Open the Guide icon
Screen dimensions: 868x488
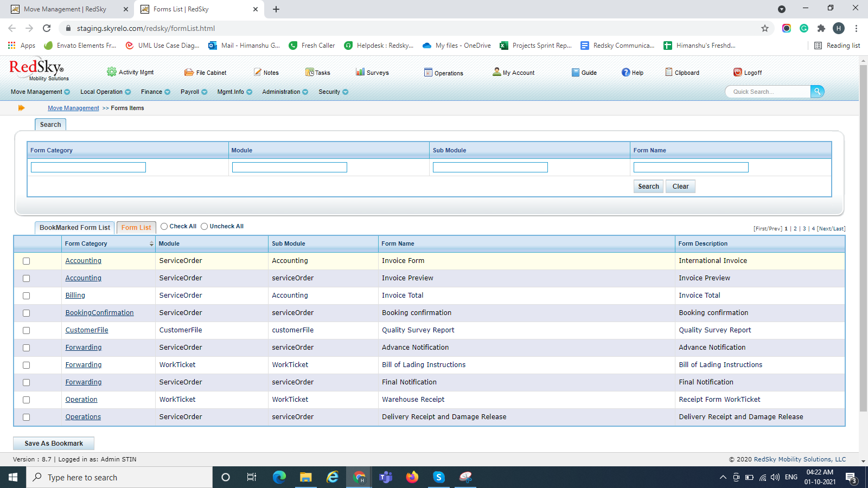[576, 72]
